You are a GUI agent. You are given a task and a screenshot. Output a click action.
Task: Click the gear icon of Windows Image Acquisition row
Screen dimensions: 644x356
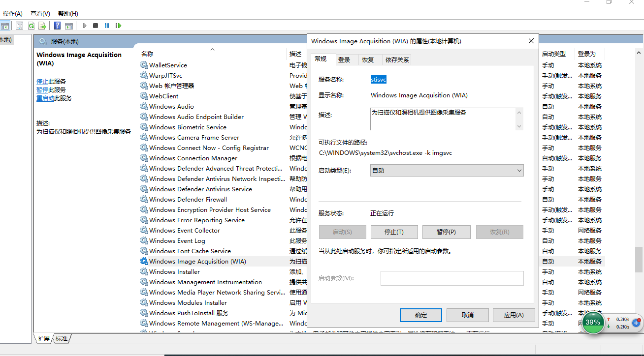point(144,261)
